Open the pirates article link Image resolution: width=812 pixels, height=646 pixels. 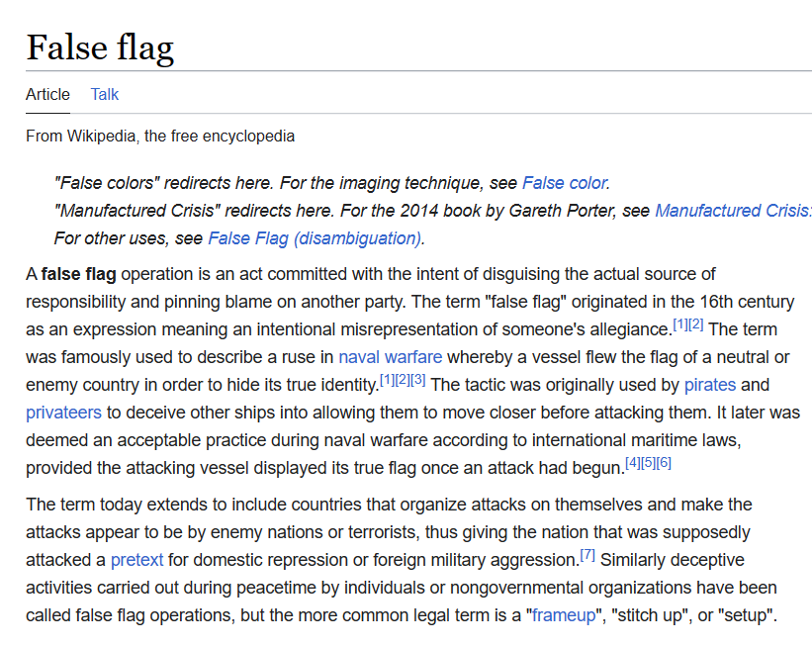click(710, 385)
